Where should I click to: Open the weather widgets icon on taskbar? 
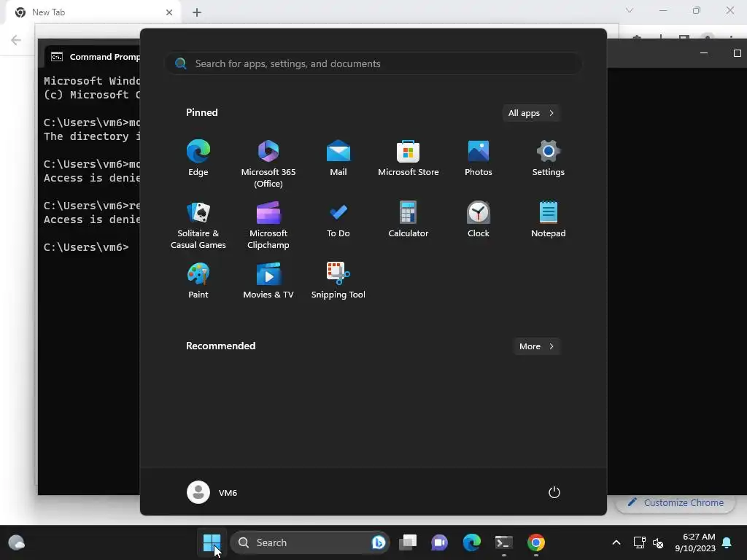point(17,542)
